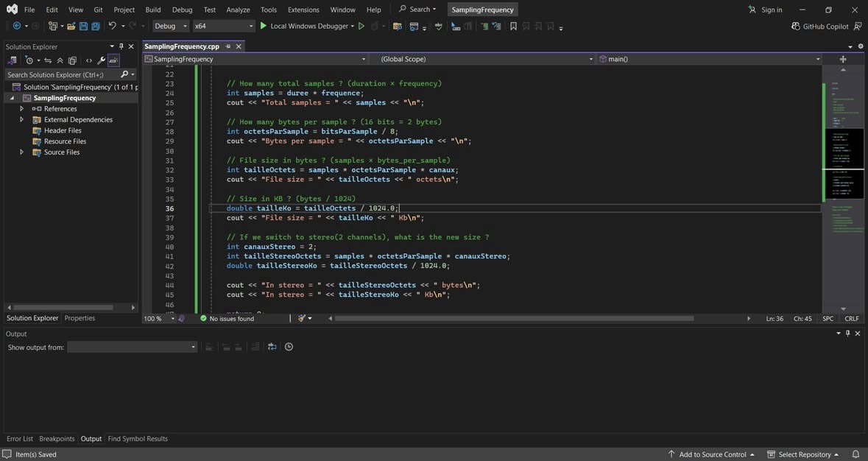Click Switch Views icon in Solution Explorer
The image size is (868, 461).
click(12, 60)
